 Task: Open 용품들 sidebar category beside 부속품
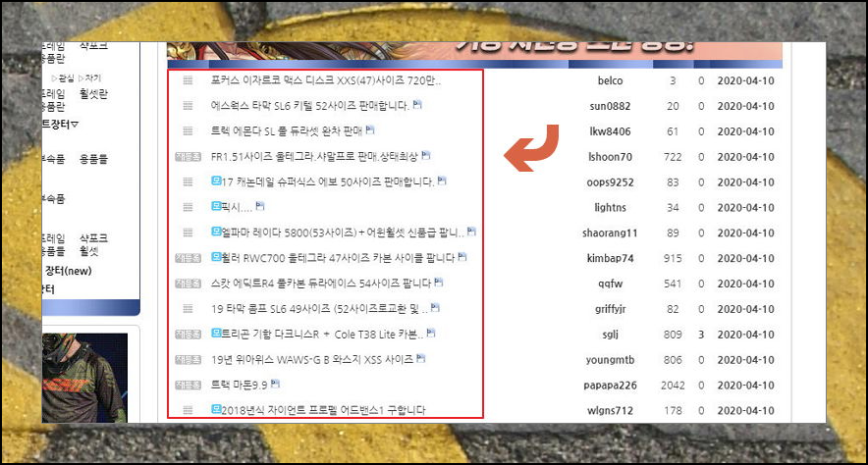[x=93, y=159]
